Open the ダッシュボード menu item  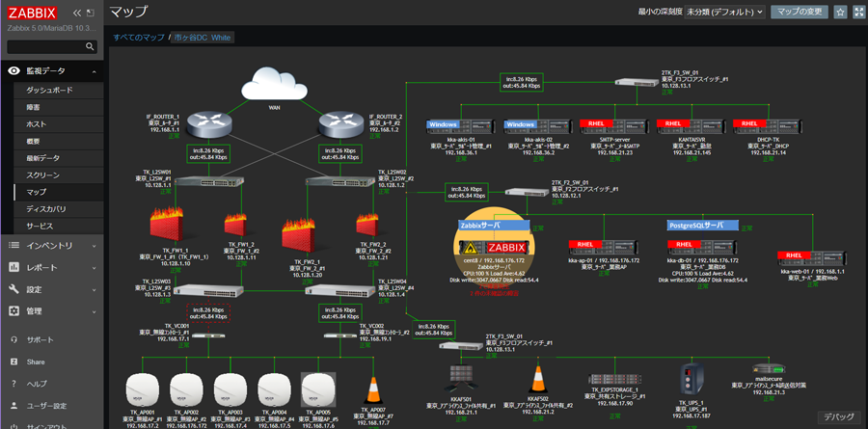pyautogui.click(x=58, y=91)
